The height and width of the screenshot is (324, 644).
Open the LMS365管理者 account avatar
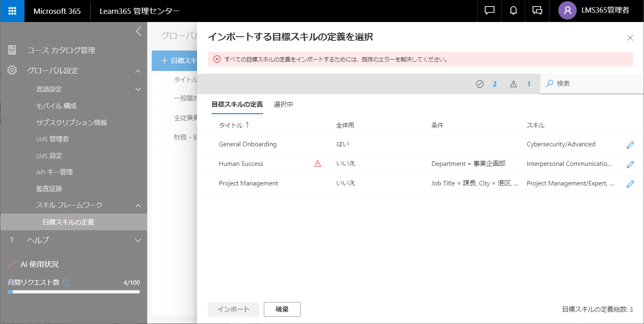[x=567, y=11]
